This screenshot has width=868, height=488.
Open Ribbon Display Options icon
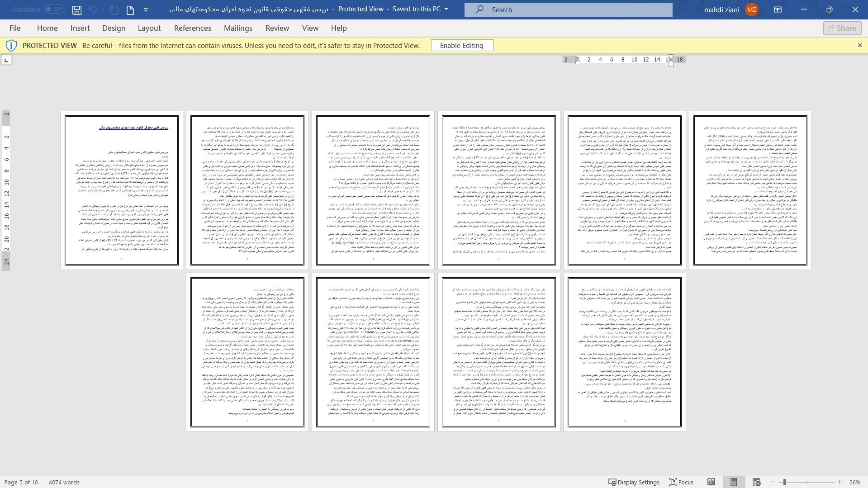click(778, 9)
